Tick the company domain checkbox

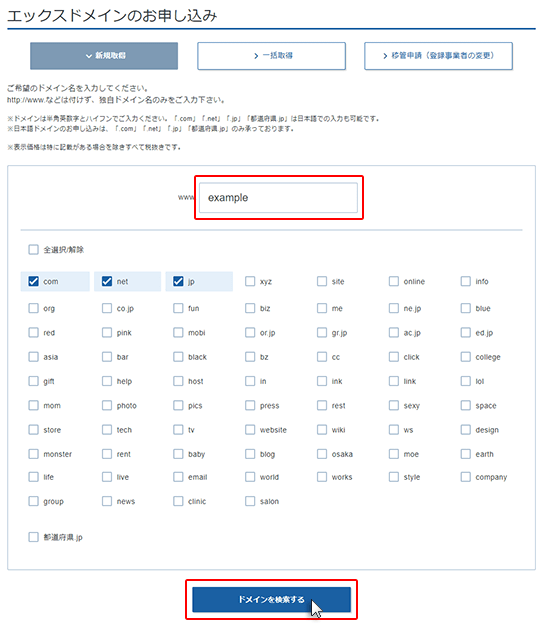(x=466, y=477)
